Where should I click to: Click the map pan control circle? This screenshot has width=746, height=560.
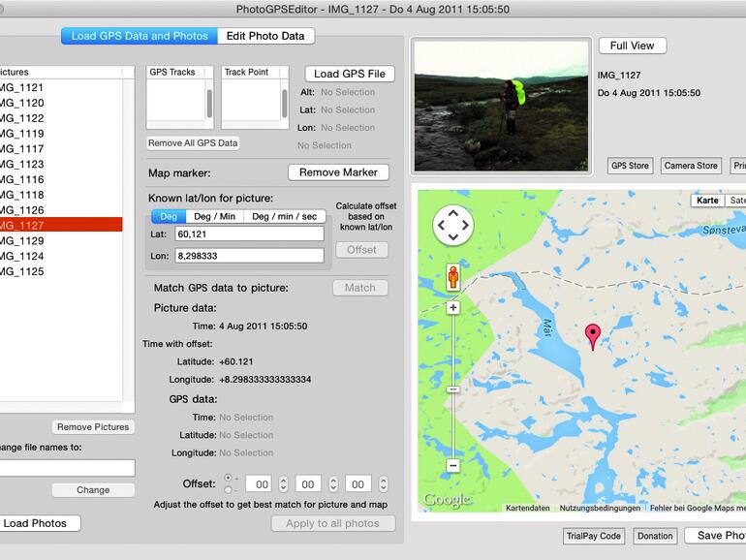click(452, 225)
